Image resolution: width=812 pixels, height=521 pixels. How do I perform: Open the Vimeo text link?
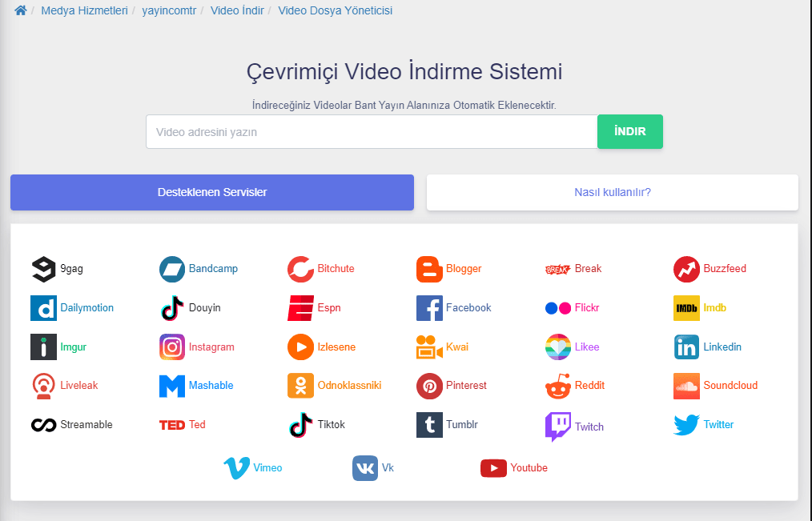[267, 467]
